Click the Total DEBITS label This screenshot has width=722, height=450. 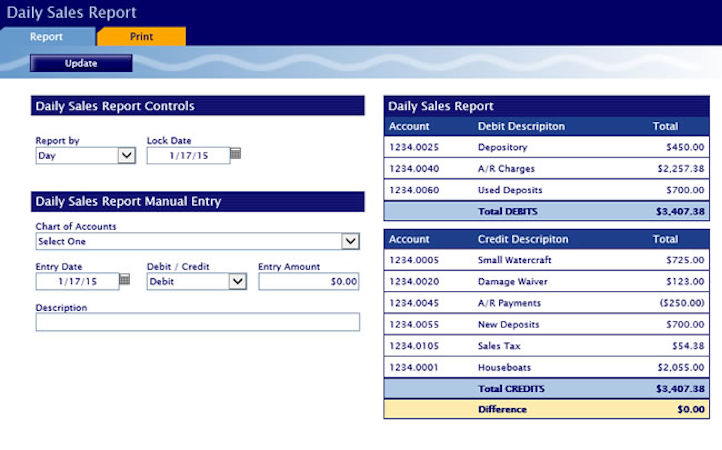pyautogui.click(x=507, y=211)
